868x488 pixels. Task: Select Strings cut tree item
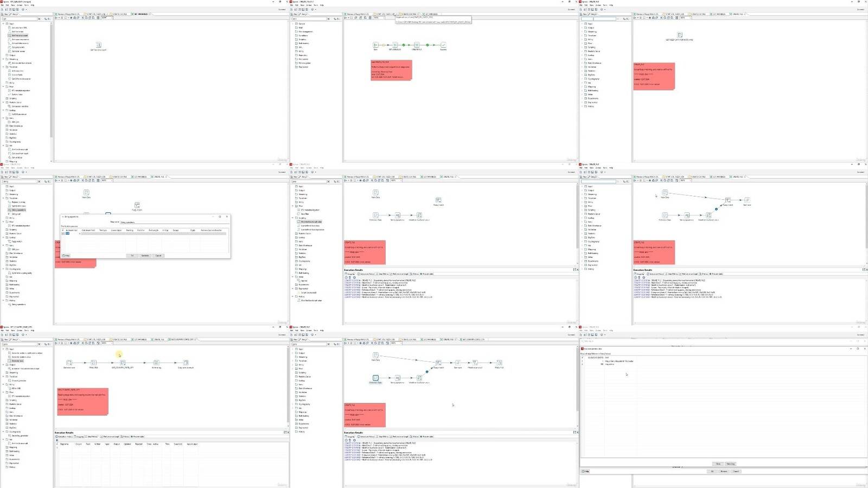(16, 214)
